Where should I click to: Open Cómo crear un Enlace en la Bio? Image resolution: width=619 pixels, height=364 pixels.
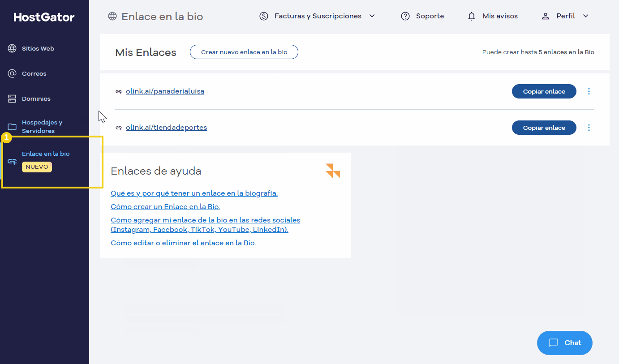165,207
